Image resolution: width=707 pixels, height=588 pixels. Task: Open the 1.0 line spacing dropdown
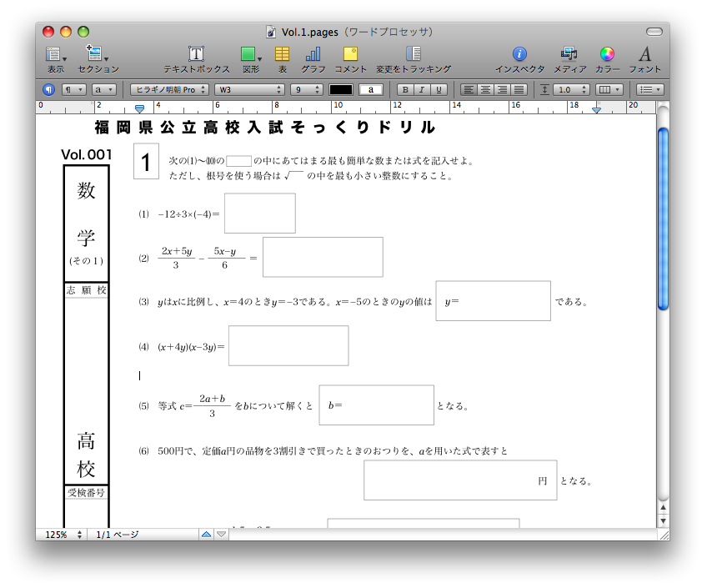(x=571, y=90)
